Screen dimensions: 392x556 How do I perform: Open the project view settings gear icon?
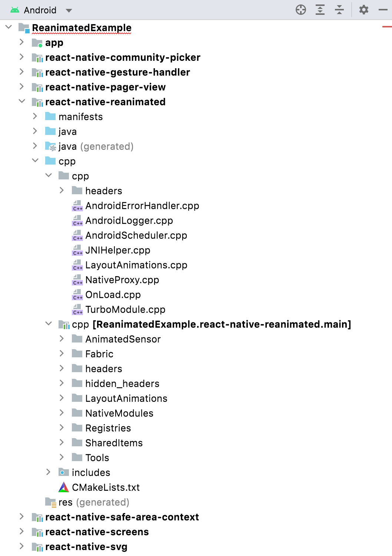363,10
